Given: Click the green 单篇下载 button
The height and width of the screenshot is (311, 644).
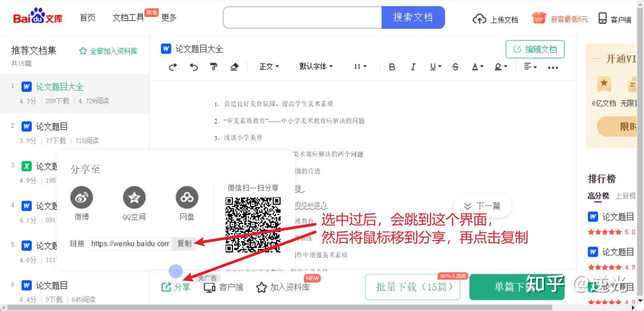Looking at the screenshot, I should click(x=517, y=287).
